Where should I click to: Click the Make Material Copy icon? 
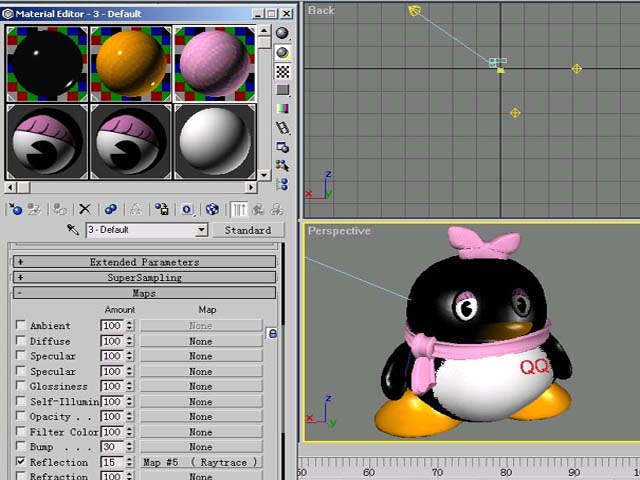pyautogui.click(x=111, y=210)
